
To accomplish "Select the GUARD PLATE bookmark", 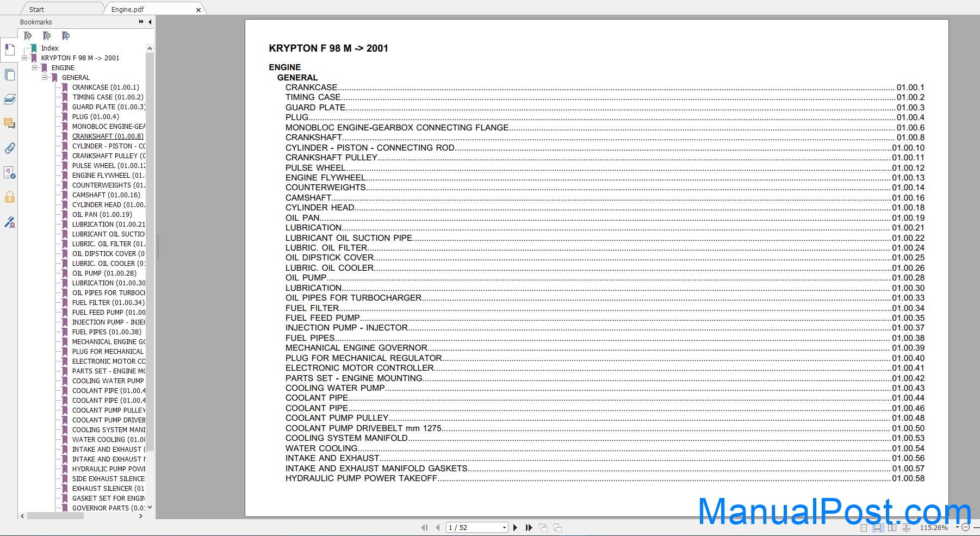I will (x=108, y=107).
